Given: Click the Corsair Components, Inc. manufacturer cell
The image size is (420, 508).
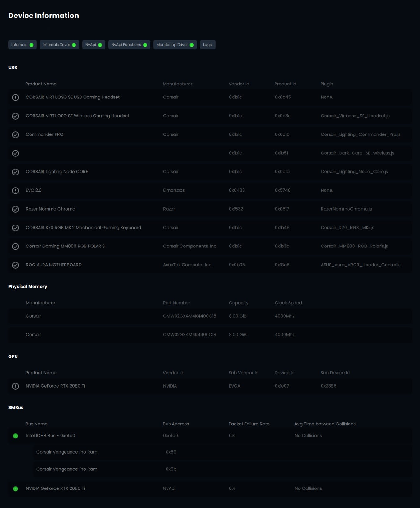Looking at the screenshot, I should [190, 246].
